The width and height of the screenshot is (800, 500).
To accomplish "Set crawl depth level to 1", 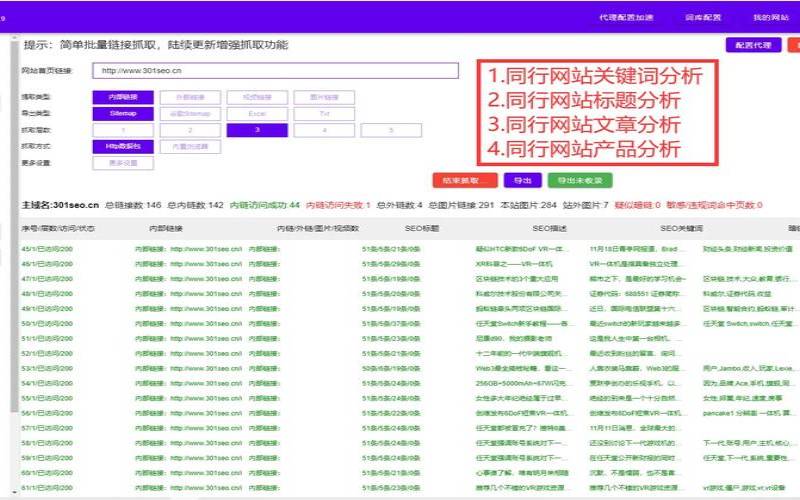I will [123, 130].
